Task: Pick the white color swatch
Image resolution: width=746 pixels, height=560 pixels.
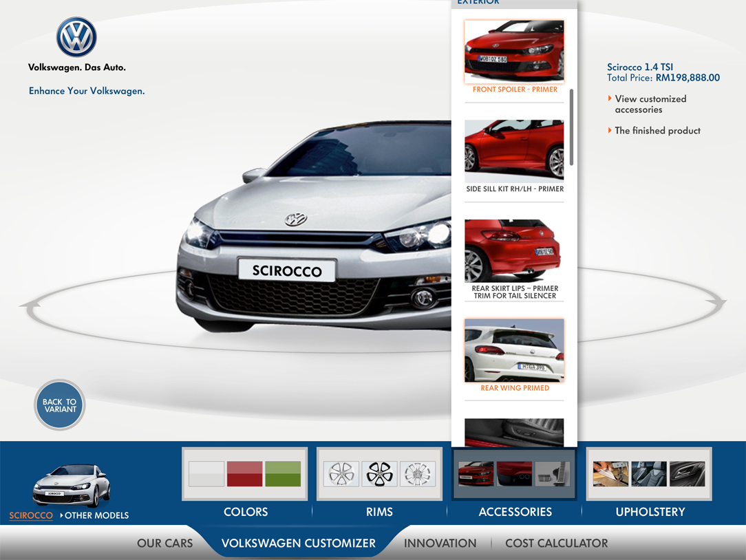Action: pos(206,473)
